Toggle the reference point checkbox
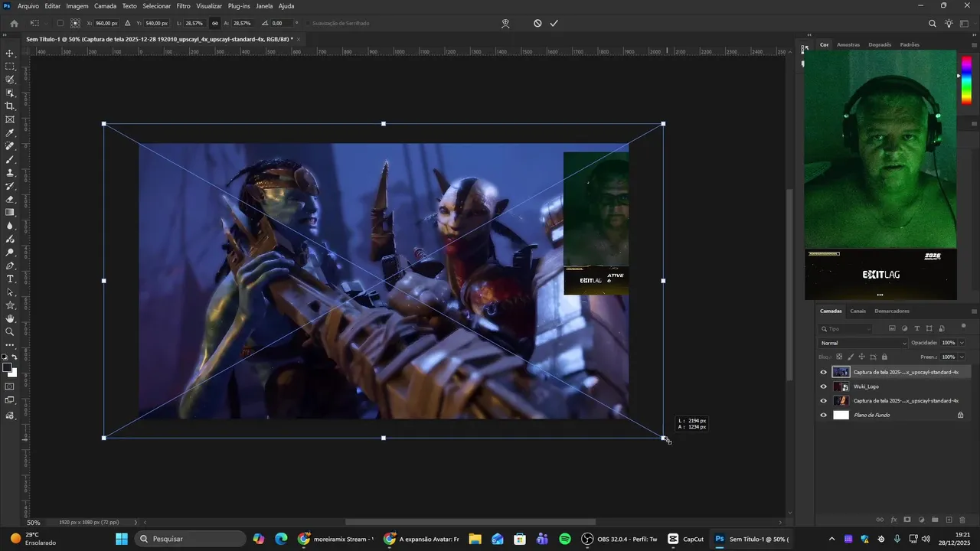 (x=60, y=23)
